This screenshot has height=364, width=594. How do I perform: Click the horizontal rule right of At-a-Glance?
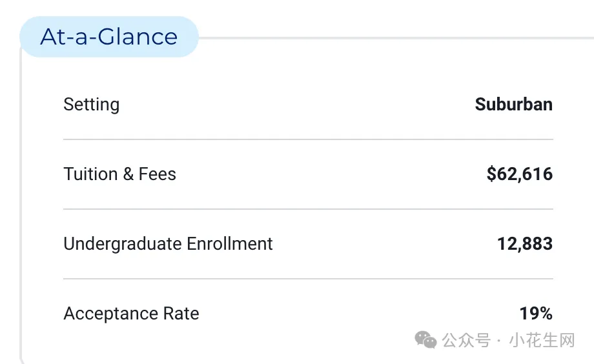[396, 38]
